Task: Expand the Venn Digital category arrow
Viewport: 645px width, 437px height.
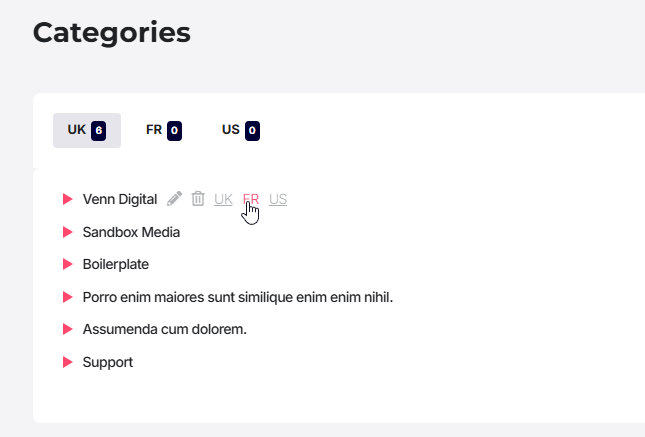Action: coord(67,199)
